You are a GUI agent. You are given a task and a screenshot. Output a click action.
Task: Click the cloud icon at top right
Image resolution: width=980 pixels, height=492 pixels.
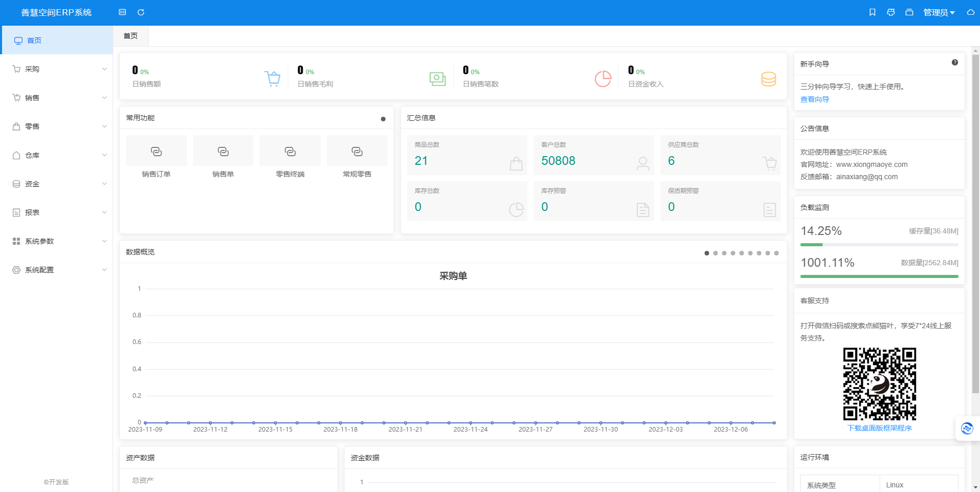[x=970, y=12]
